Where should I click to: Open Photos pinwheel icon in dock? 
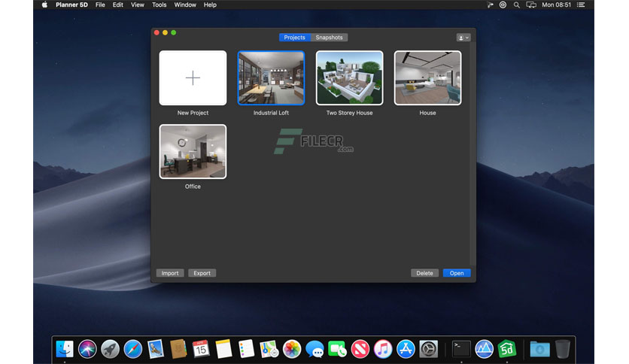pyautogui.click(x=292, y=349)
